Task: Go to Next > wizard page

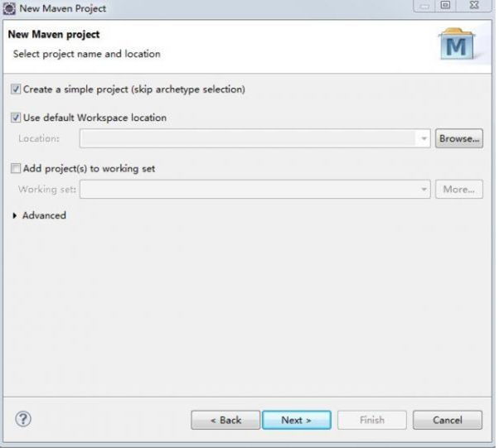Action: coord(297,420)
